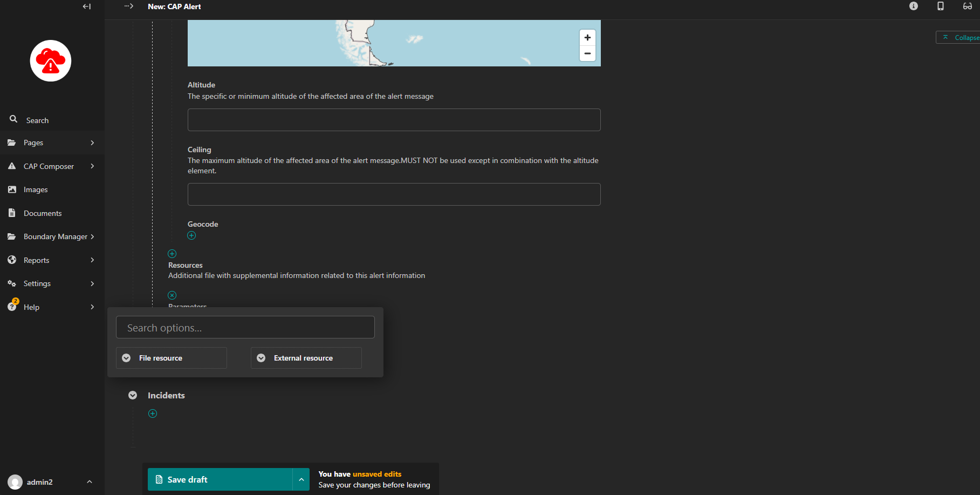Open mobile preview icon

tap(941, 6)
